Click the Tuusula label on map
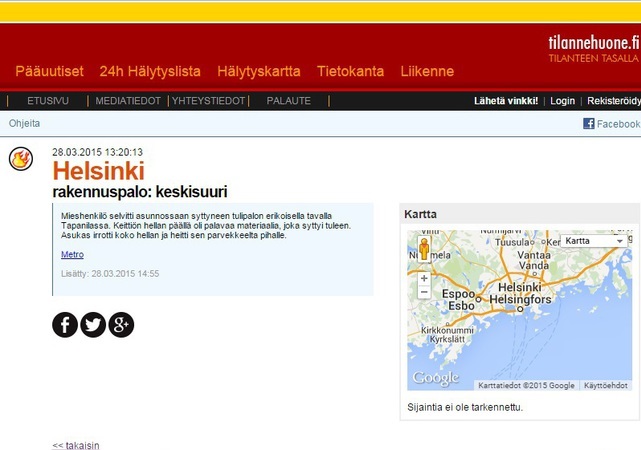Image resolution: width=641 pixels, height=450 pixels. (x=513, y=242)
